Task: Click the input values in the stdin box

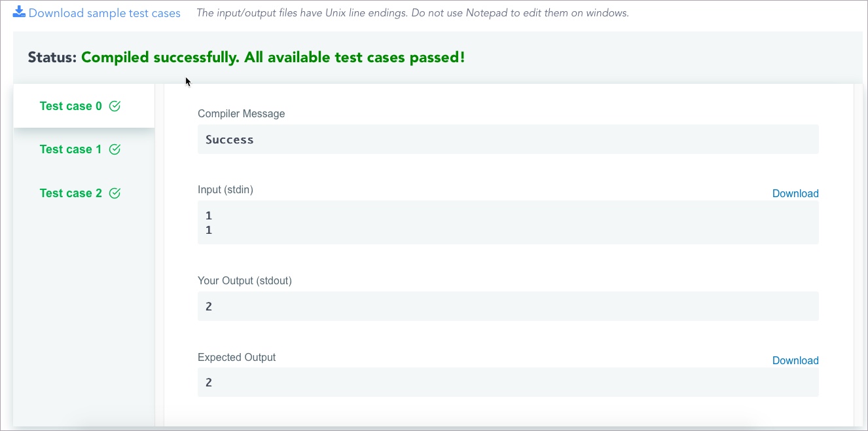Action: coord(208,223)
